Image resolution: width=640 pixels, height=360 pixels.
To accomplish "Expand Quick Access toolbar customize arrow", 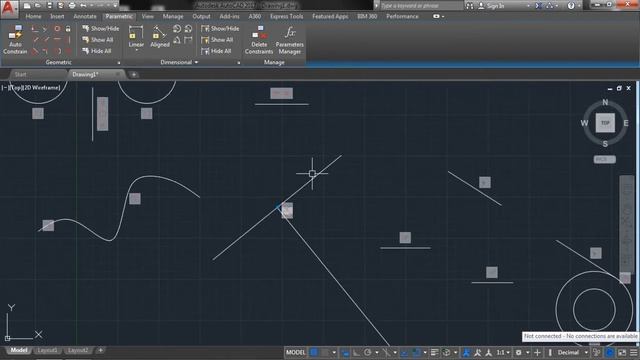I will click(116, 6).
